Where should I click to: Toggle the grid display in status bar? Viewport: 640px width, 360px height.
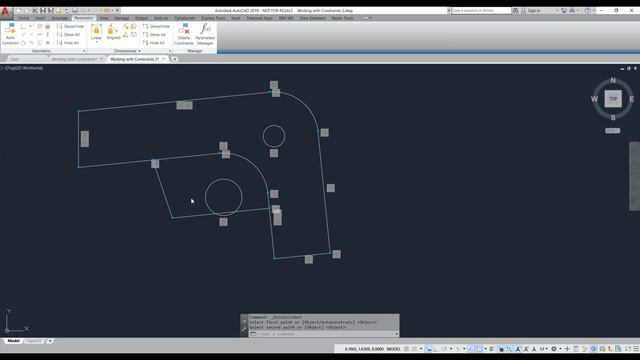pos(407,349)
